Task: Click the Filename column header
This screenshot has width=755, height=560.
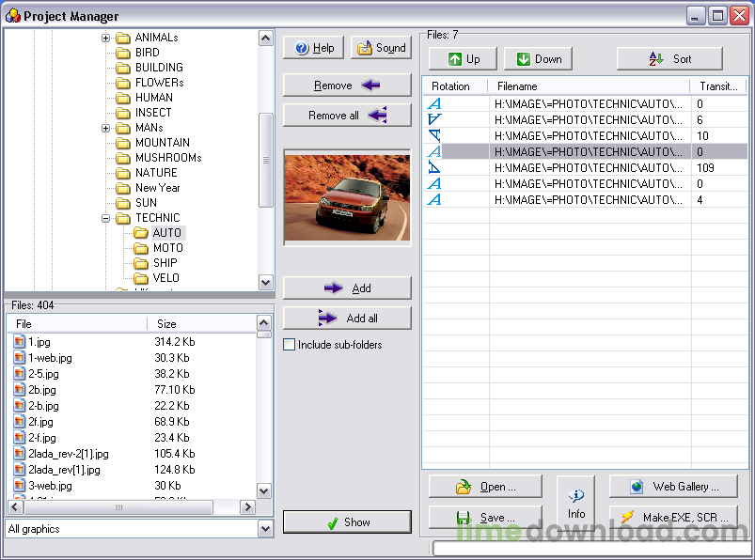Action: pos(590,86)
